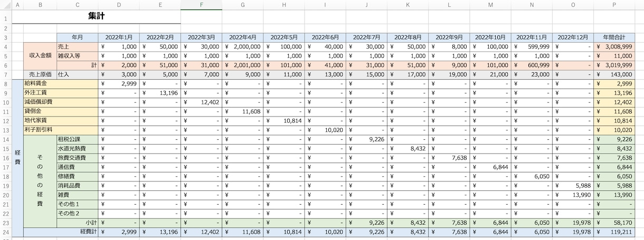Viewport: 644px width, 240px height.
Task: Select the 売上原価 cell
Action: [40, 74]
